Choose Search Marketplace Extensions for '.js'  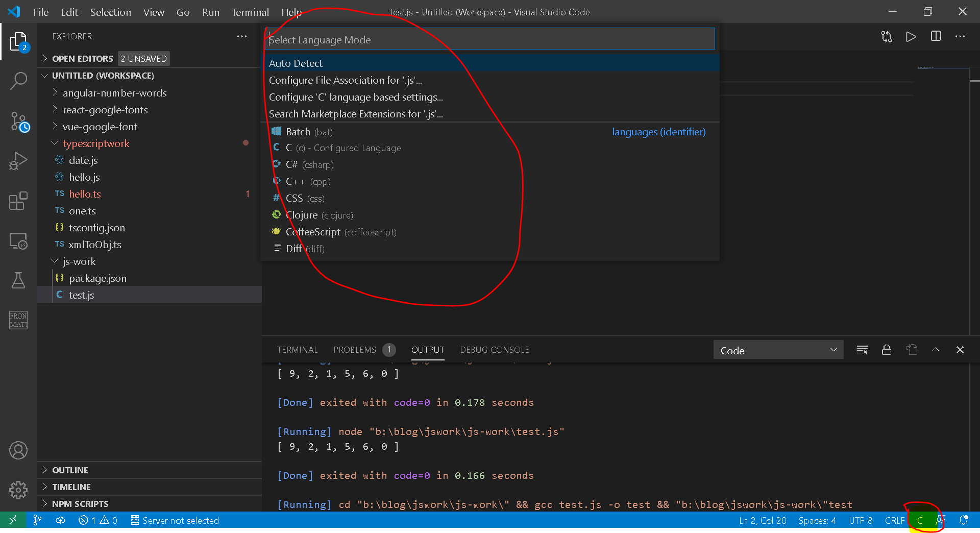pos(490,114)
